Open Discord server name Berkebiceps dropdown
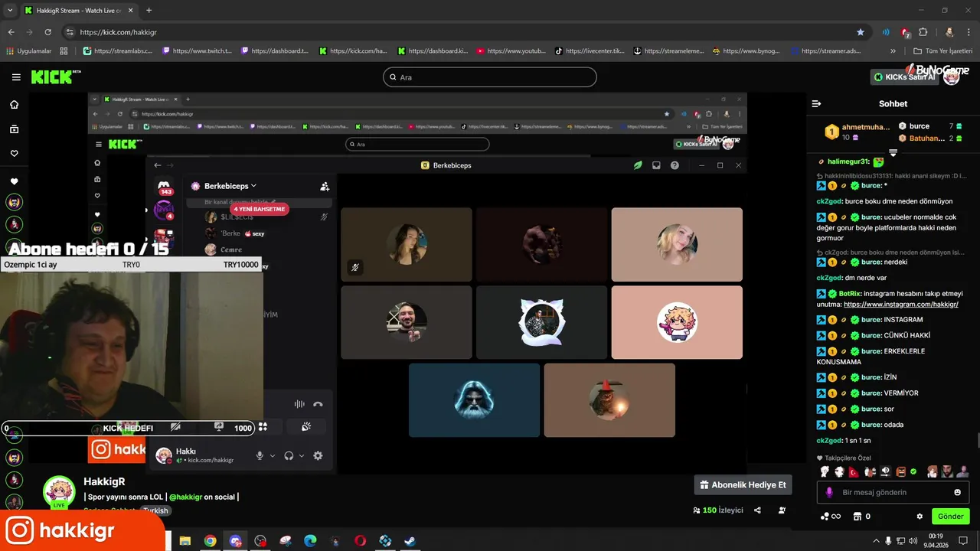The image size is (980, 551). (x=230, y=186)
